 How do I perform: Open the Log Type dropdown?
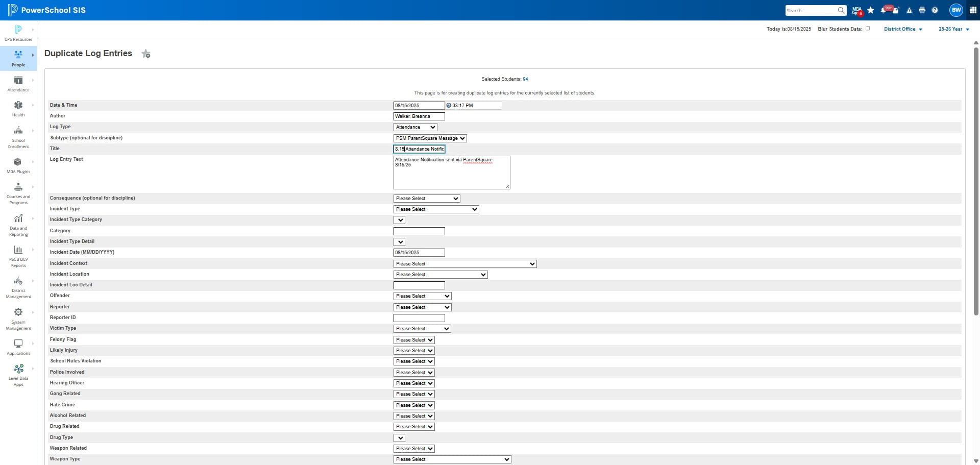pyautogui.click(x=415, y=127)
